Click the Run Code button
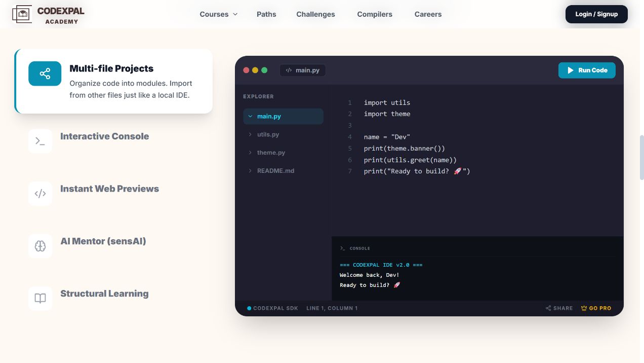The height and width of the screenshot is (363, 644). coord(587,70)
